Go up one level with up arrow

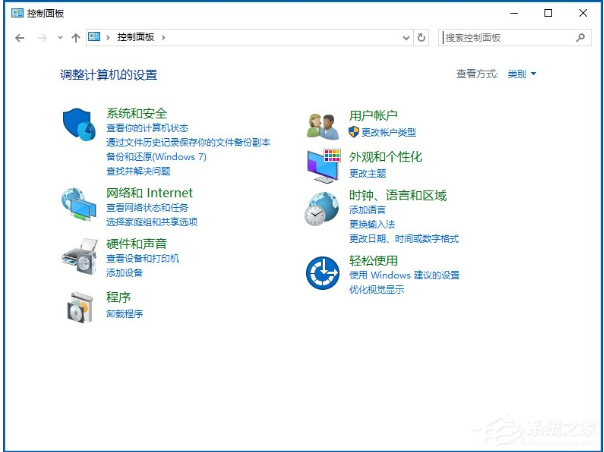(76, 37)
